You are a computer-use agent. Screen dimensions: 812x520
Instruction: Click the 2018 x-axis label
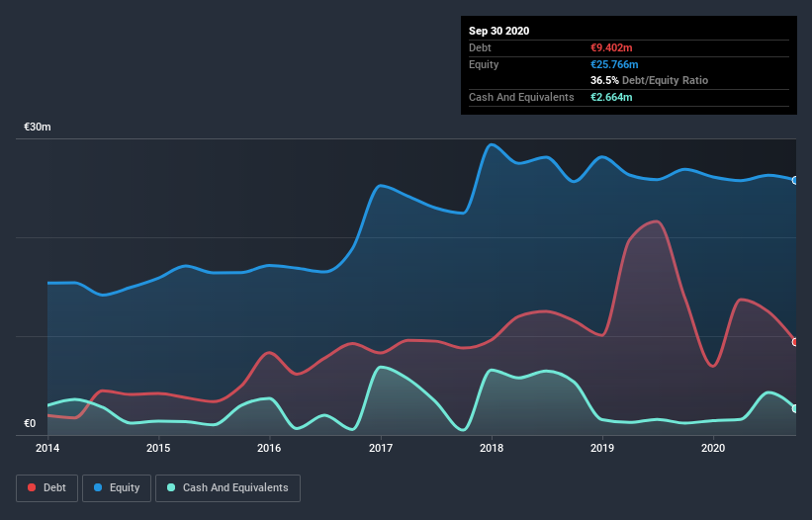point(492,448)
